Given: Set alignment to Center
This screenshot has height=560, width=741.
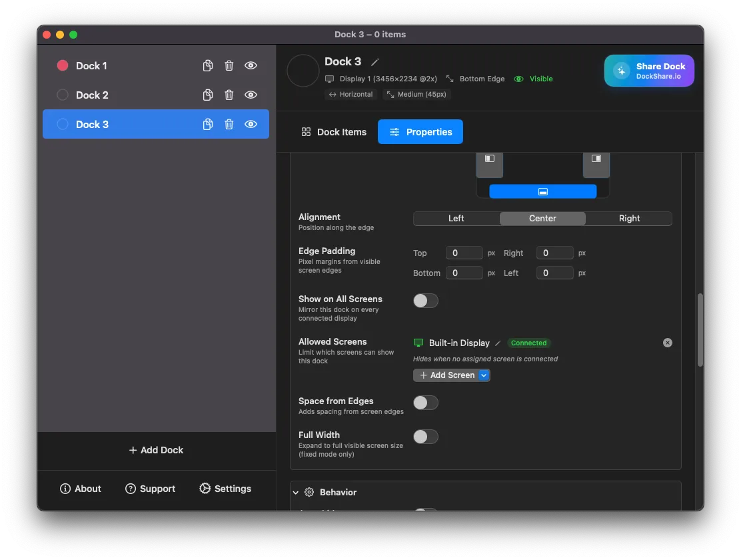Looking at the screenshot, I should click(542, 219).
